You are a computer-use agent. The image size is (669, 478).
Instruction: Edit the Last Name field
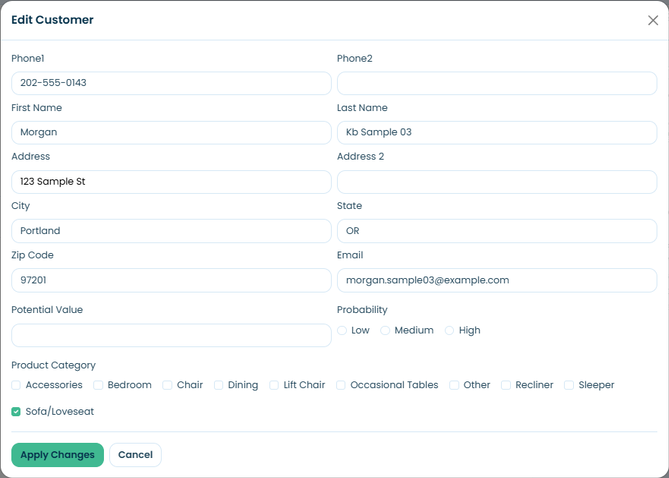point(497,132)
